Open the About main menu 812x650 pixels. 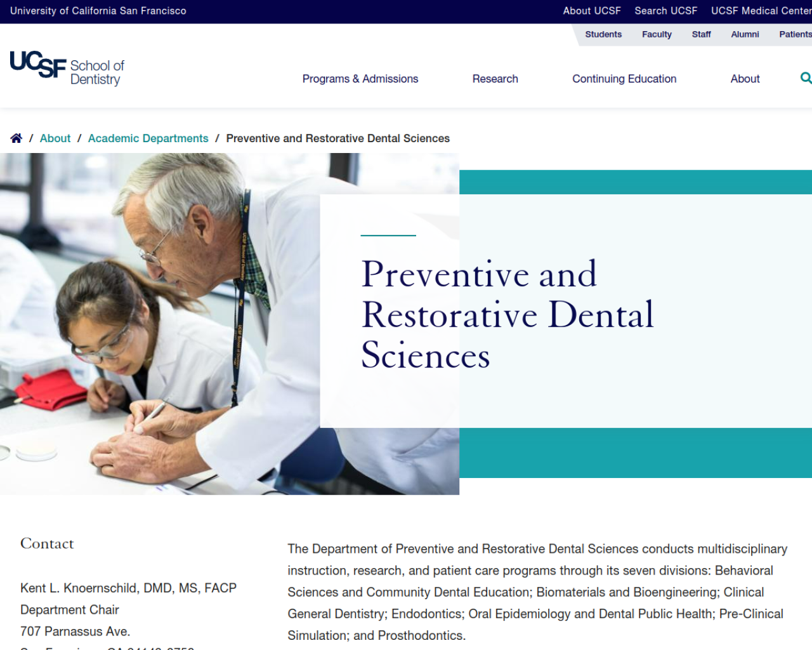745,79
